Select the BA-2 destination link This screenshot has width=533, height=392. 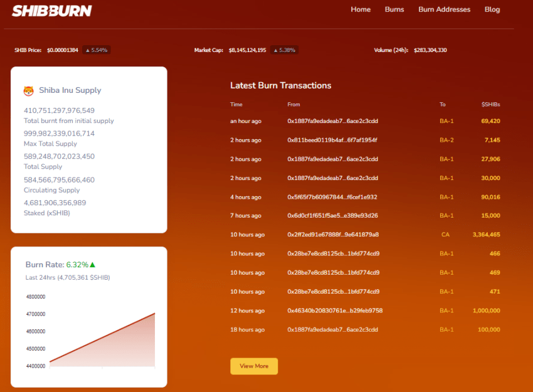click(446, 140)
